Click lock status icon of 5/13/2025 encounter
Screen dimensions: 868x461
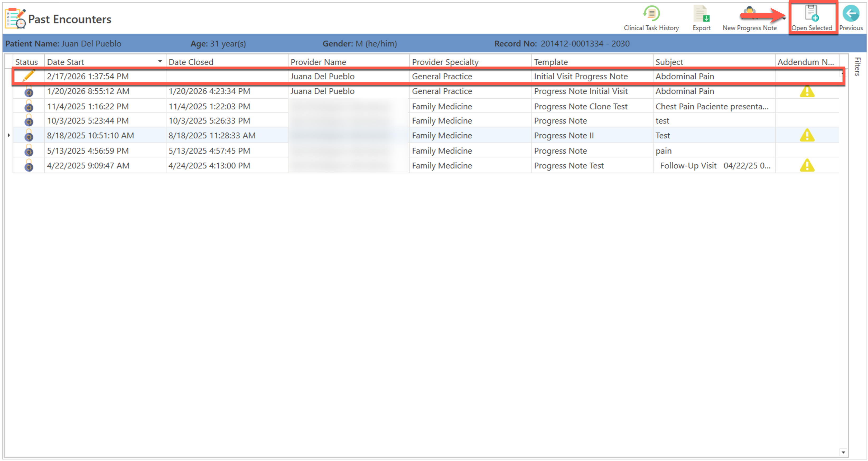point(29,151)
